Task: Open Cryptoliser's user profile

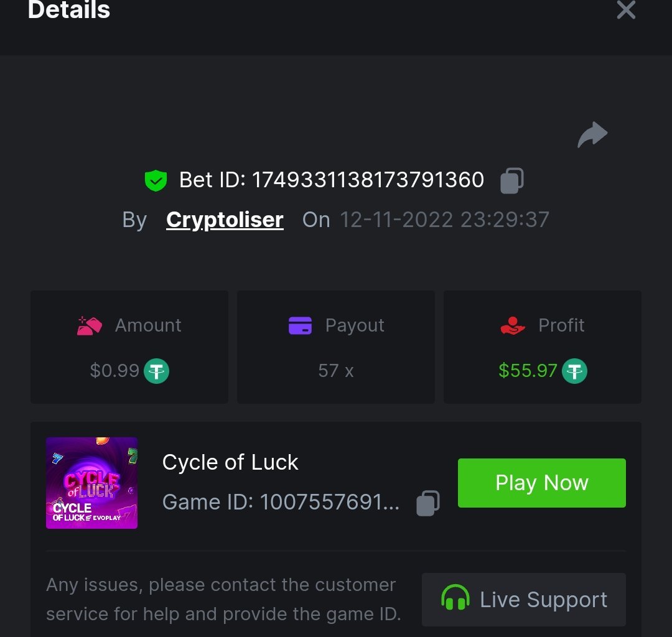Action: click(225, 220)
